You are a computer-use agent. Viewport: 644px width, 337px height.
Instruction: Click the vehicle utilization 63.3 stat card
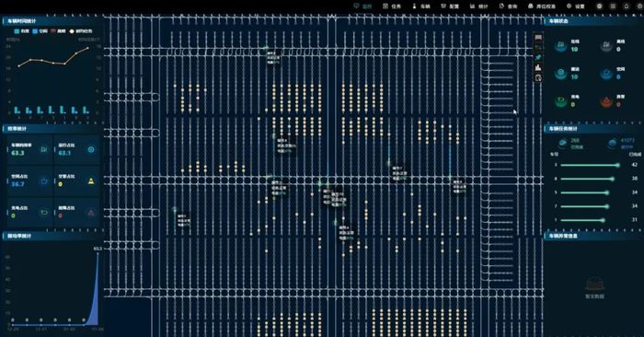[x=30, y=149]
